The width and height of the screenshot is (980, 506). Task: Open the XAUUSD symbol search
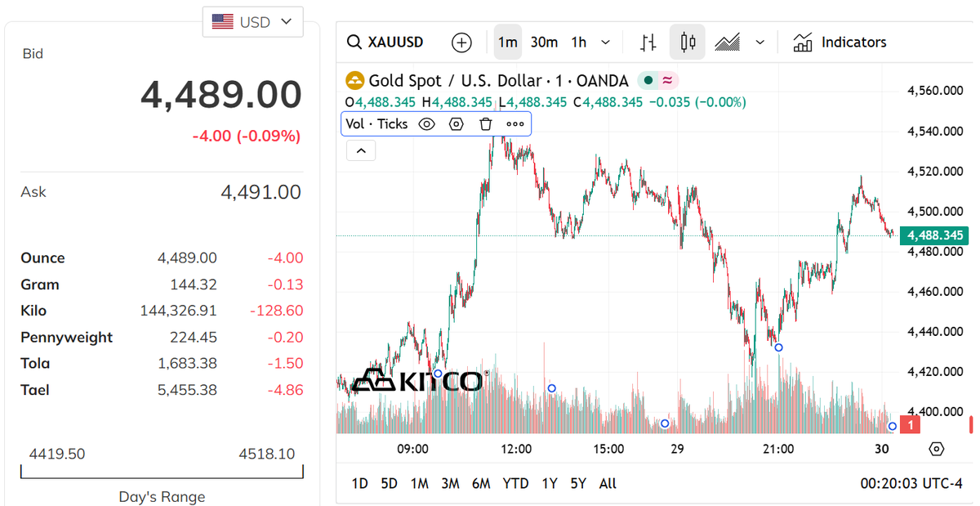click(385, 43)
